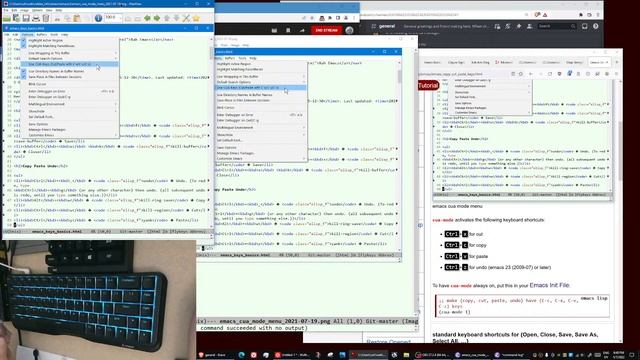The width and height of the screenshot is (640, 360).
Task: Toggle Save Place in Files checkbox in IrfanView image
Action: (24, 77)
